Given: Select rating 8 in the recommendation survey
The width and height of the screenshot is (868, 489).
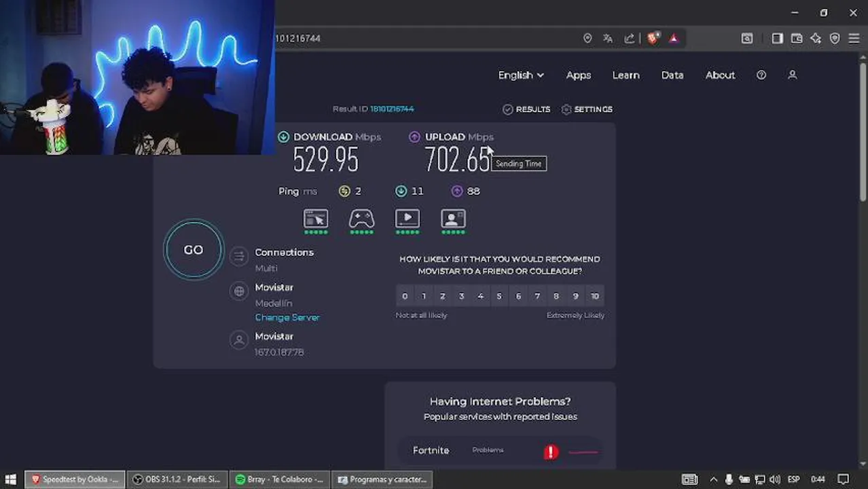Looking at the screenshot, I should click(x=556, y=296).
